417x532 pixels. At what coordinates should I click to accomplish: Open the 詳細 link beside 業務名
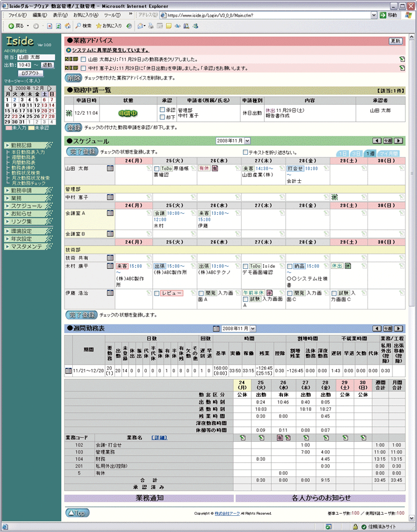(x=159, y=438)
